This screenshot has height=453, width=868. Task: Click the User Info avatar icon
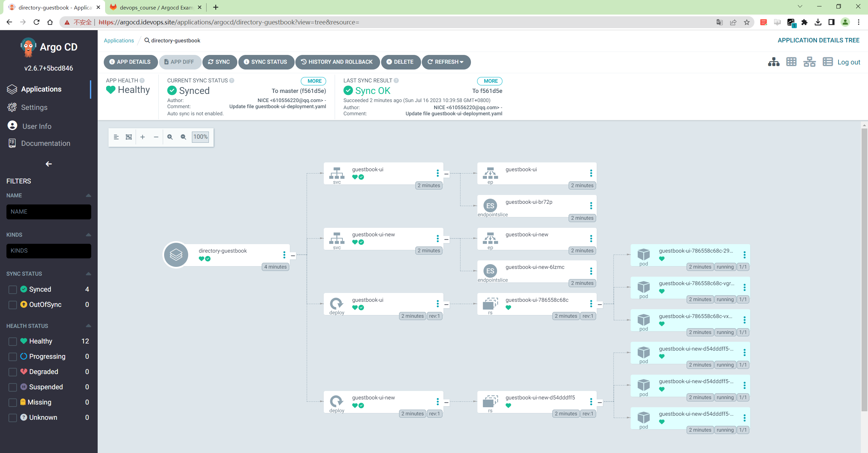coord(12,126)
